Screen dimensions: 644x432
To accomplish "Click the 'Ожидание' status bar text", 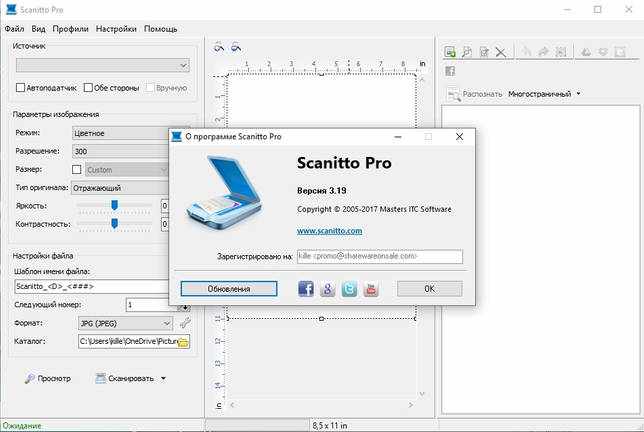I will click(x=22, y=426).
